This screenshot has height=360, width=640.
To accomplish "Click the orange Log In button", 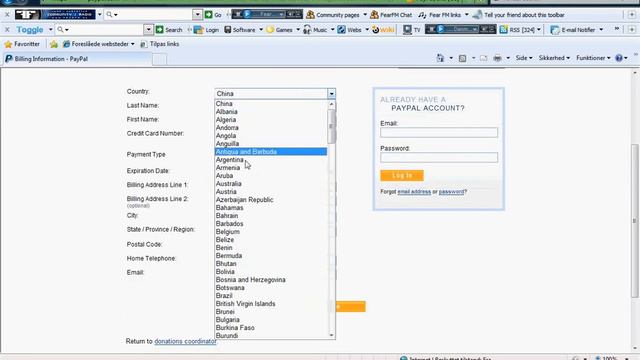I will (x=402, y=176).
